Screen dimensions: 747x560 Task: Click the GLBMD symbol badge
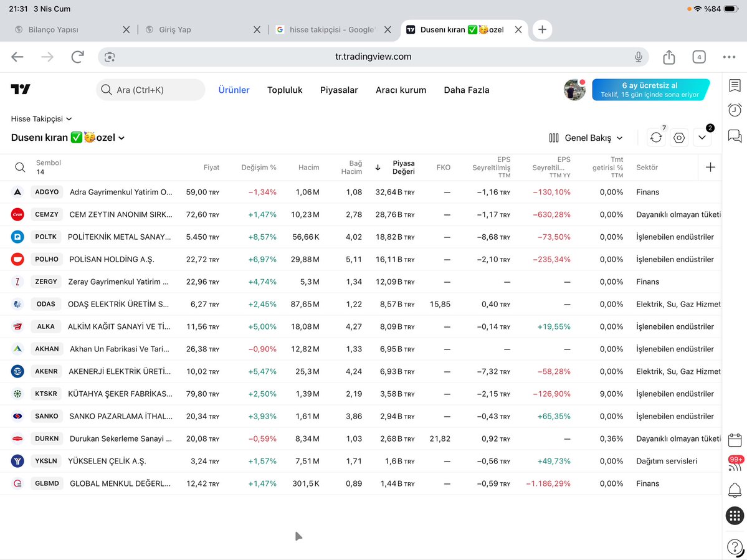point(47,483)
